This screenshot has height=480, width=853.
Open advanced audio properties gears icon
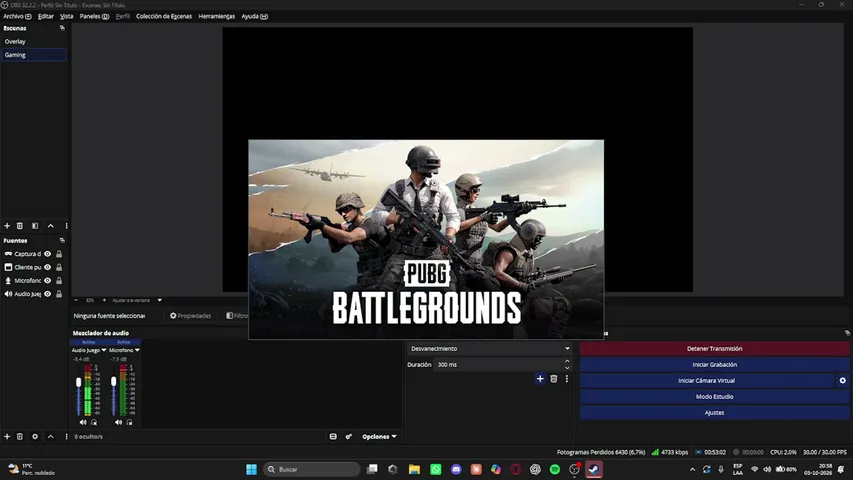click(x=349, y=436)
